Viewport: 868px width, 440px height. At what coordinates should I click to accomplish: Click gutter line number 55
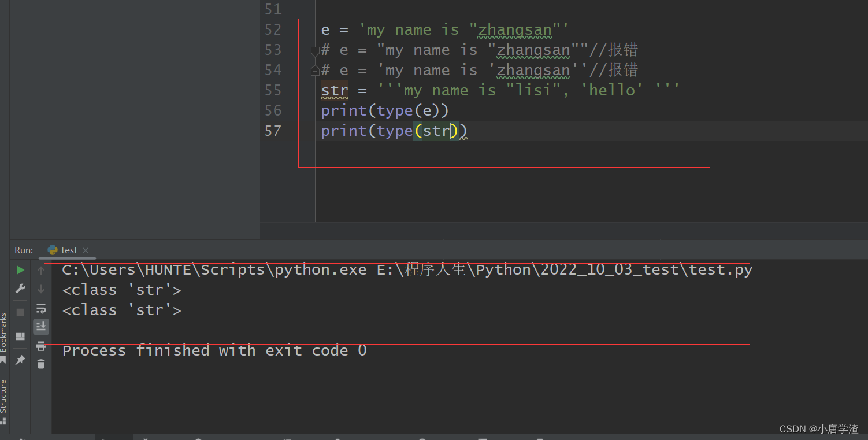click(273, 91)
